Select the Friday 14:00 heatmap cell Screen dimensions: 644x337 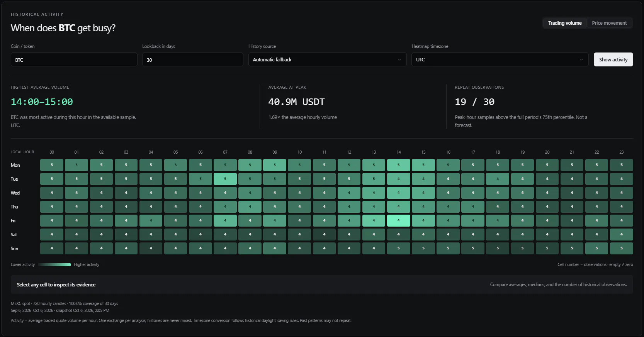click(398, 220)
